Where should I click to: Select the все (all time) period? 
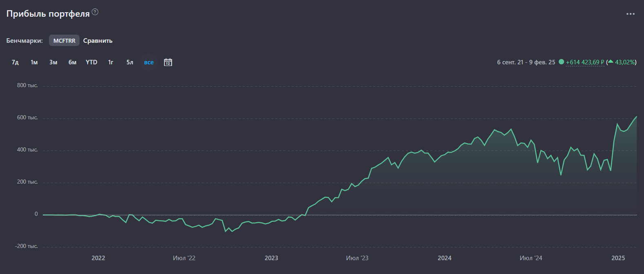pyautogui.click(x=149, y=62)
